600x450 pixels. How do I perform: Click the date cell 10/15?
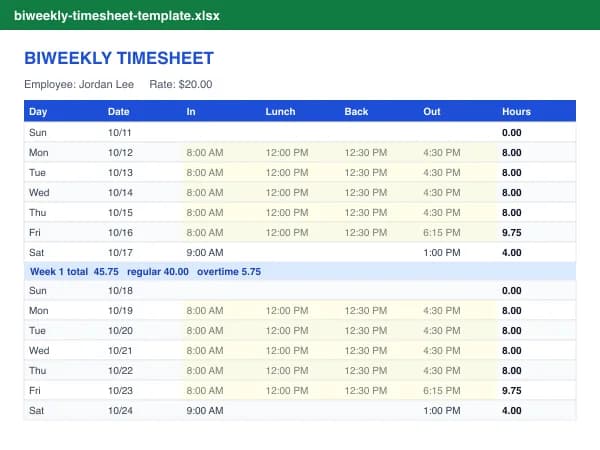[x=120, y=212]
